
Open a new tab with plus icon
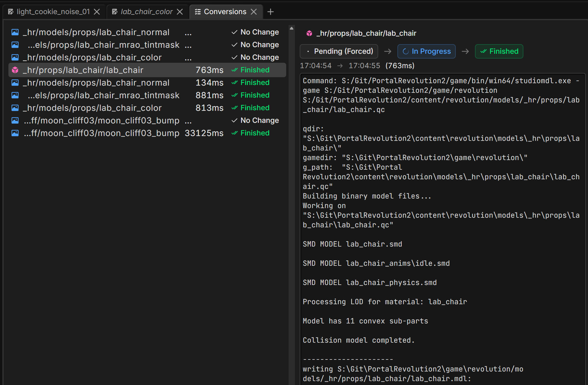(271, 12)
